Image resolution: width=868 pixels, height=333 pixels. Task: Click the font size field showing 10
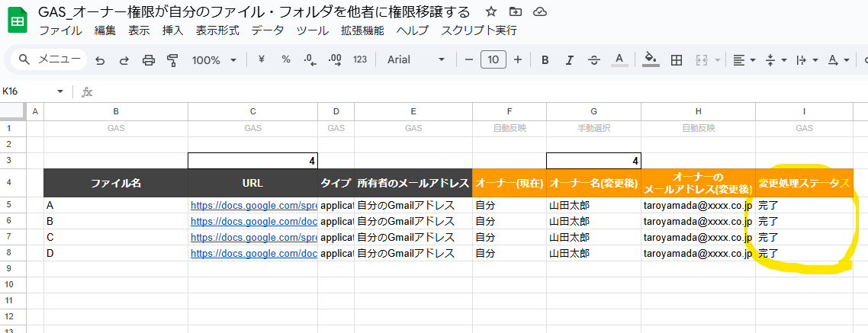pos(493,59)
